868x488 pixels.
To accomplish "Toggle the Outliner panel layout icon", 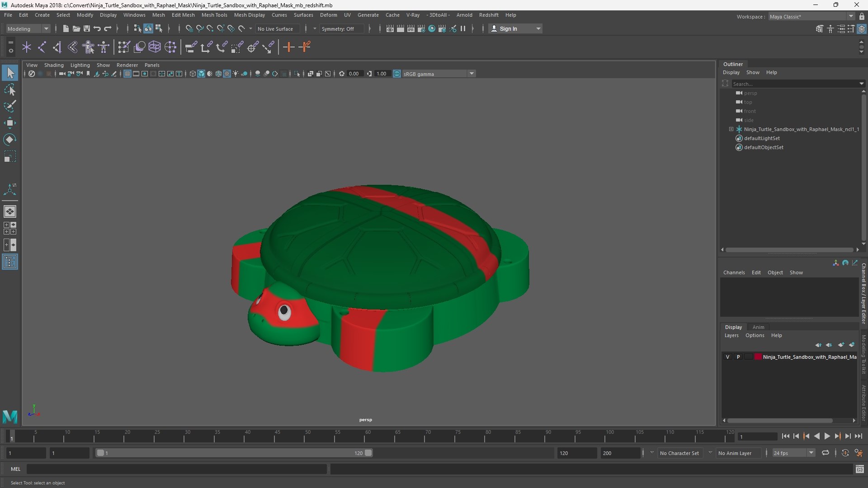I will pyautogui.click(x=10, y=262).
